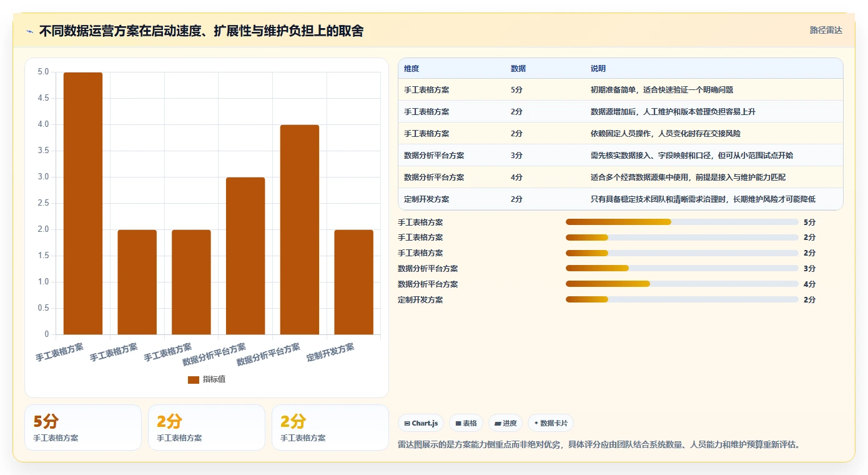The image size is (868, 475).
Task: Select the row 初期准备简单，适合快速验证一个明确问题
Action: (x=621, y=89)
